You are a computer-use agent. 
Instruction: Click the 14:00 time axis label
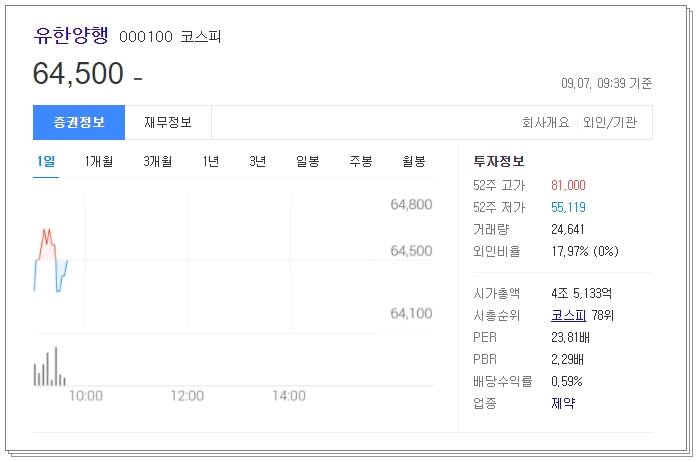click(289, 396)
